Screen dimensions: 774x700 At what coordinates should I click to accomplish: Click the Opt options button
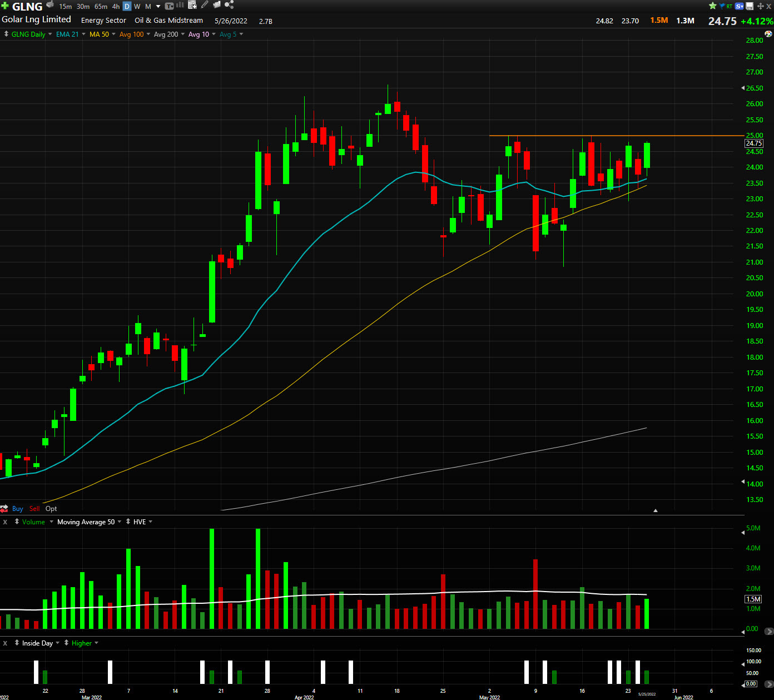tap(51, 509)
